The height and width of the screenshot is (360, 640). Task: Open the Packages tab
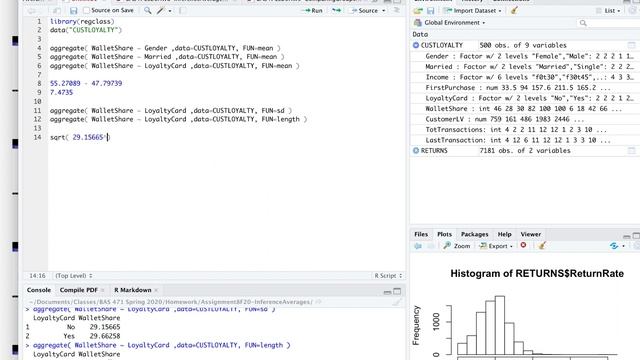pyautogui.click(x=474, y=234)
